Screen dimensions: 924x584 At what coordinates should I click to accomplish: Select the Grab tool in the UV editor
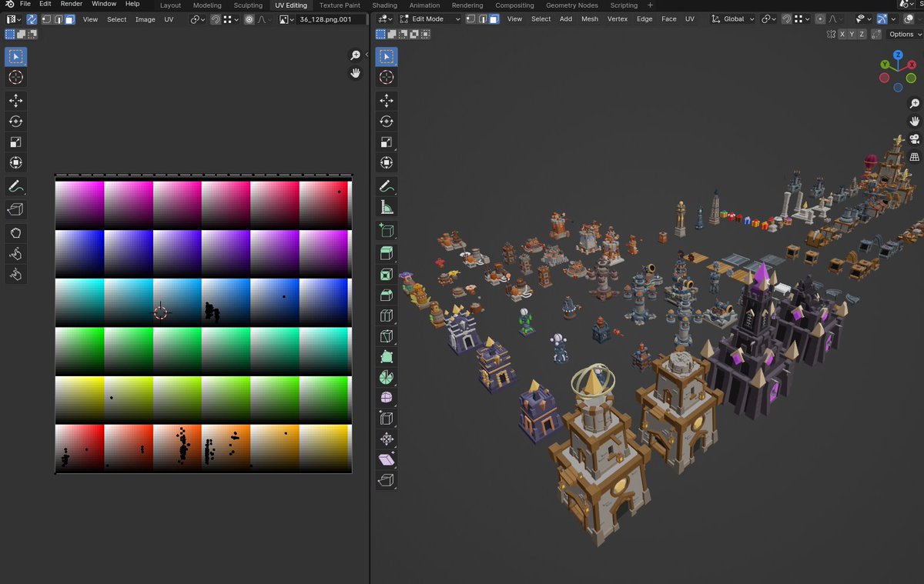15,232
